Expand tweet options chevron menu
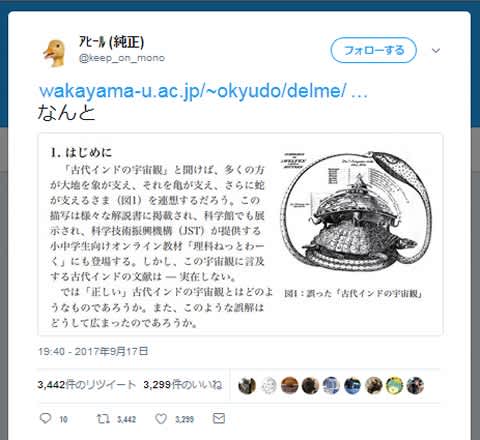This screenshot has width=480, height=440. pyautogui.click(x=436, y=51)
